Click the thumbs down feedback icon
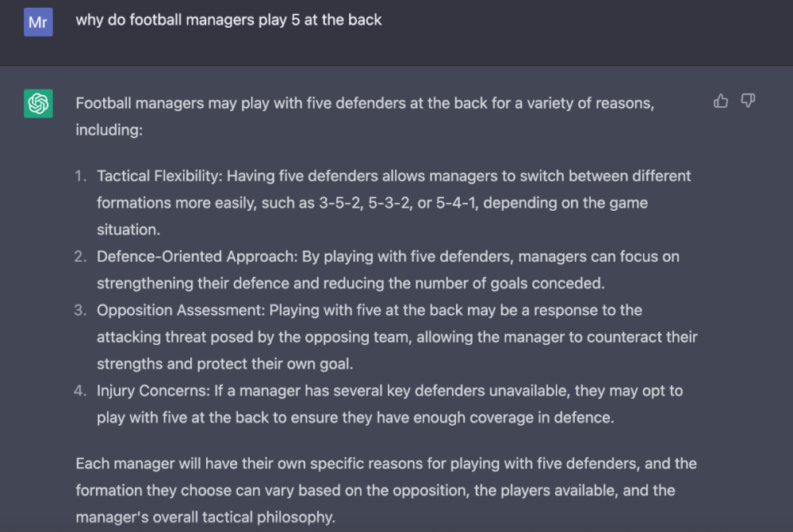 coord(748,101)
